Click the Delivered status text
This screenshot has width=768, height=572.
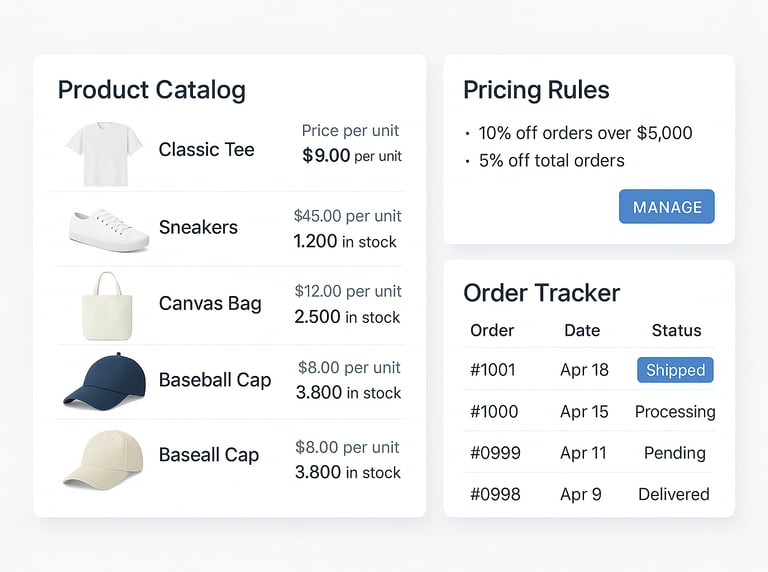tap(674, 494)
